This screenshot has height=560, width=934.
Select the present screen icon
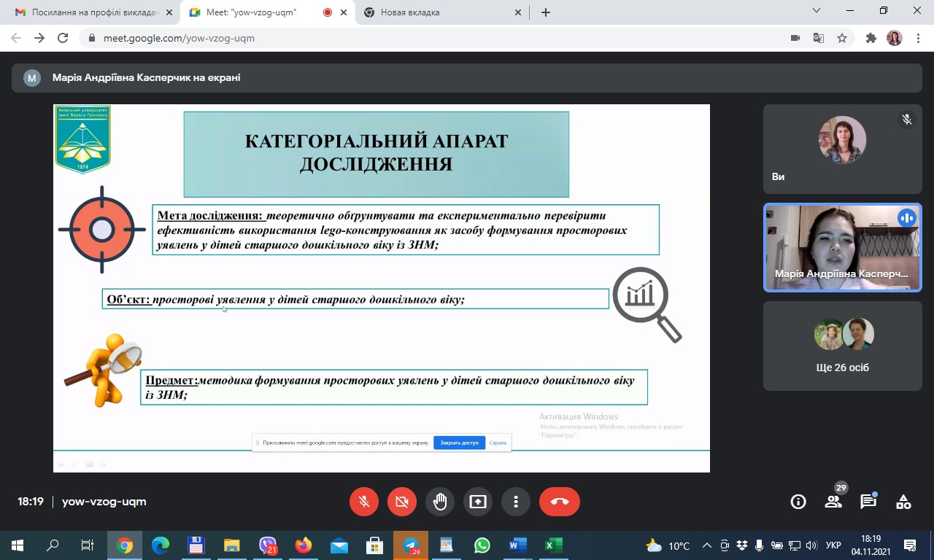click(478, 501)
